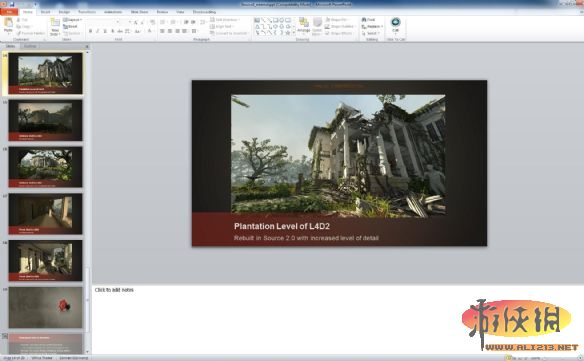Open the File tab

click(9, 12)
